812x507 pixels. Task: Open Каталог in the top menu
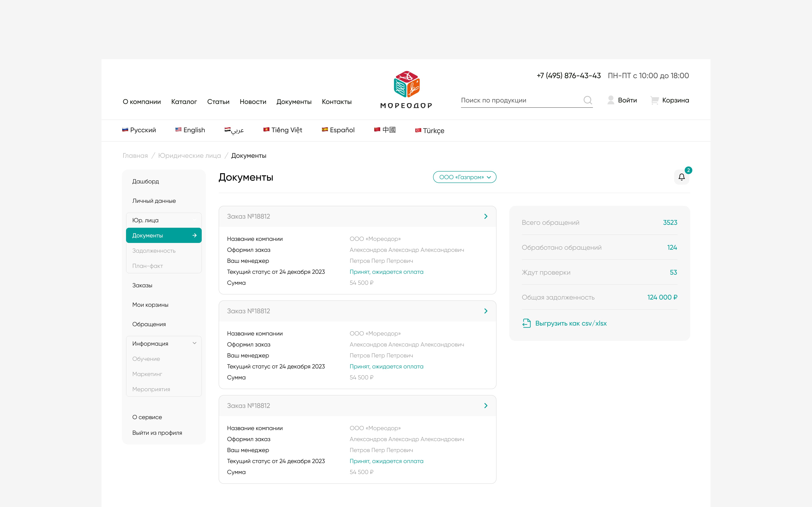(x=184, y=102)
